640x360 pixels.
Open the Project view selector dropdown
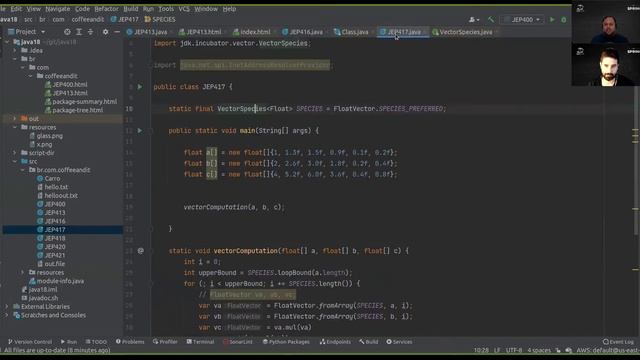27,32
